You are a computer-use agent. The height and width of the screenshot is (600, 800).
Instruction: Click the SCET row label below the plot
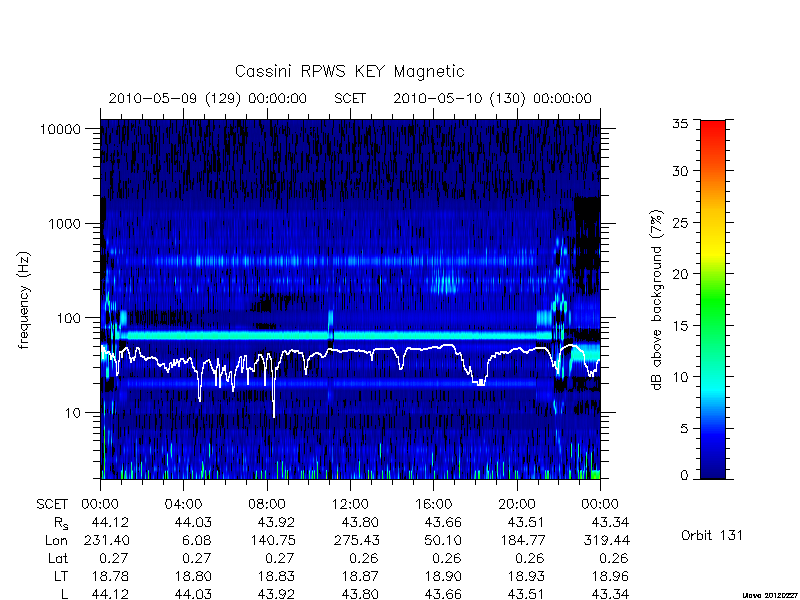pos(52,505)
